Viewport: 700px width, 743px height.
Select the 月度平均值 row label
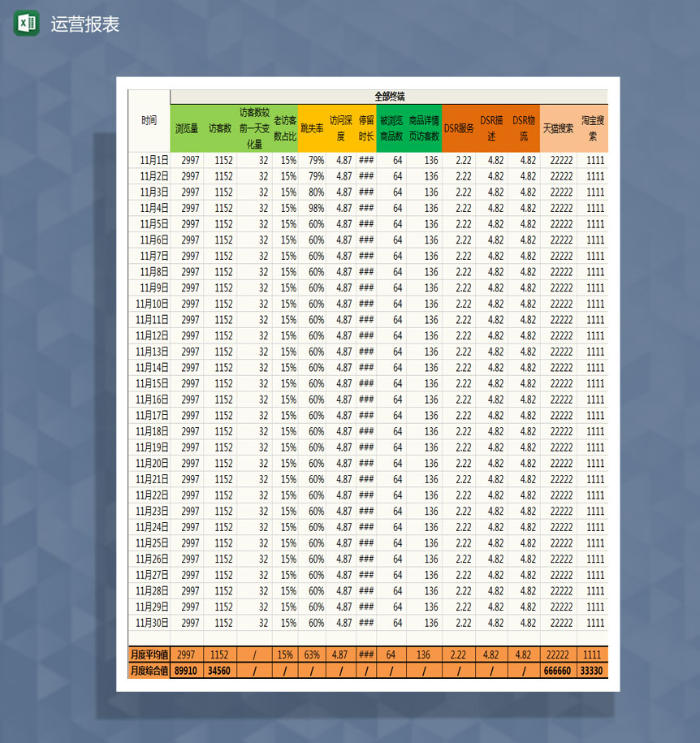point(149,654)
